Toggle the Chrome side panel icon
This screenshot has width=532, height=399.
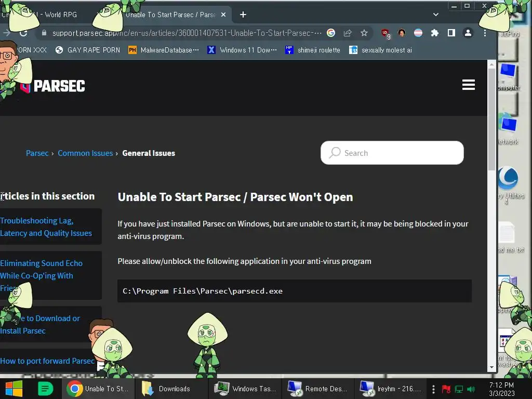pyautogui.click(x=451, y=33)
